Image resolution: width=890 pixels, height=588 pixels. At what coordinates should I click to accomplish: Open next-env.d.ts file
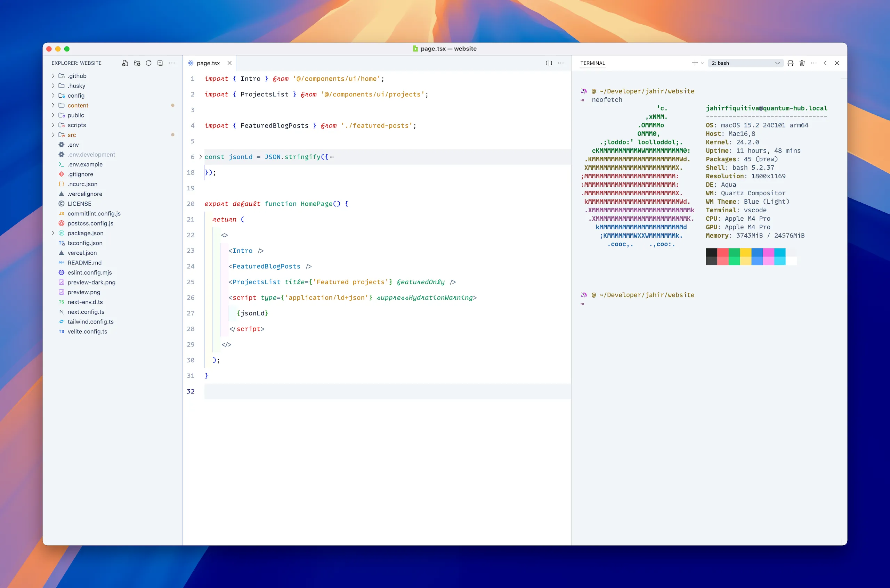point(85,302)
